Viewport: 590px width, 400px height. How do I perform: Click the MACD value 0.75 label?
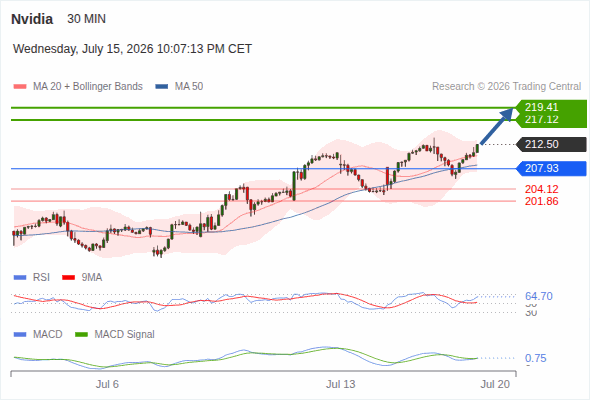click(536, 358)
